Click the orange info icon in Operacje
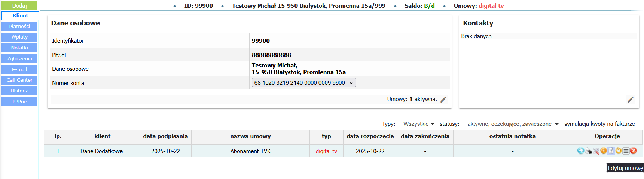 point(604,151)
